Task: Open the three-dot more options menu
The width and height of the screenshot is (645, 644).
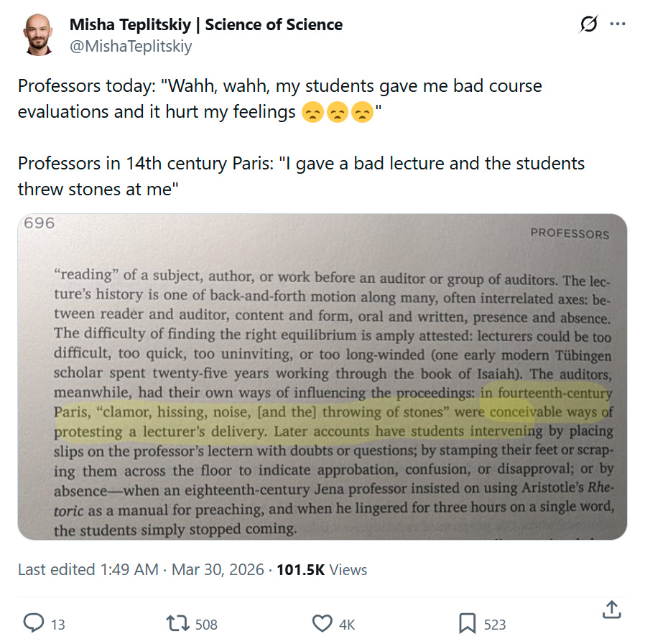Action: 618,24
